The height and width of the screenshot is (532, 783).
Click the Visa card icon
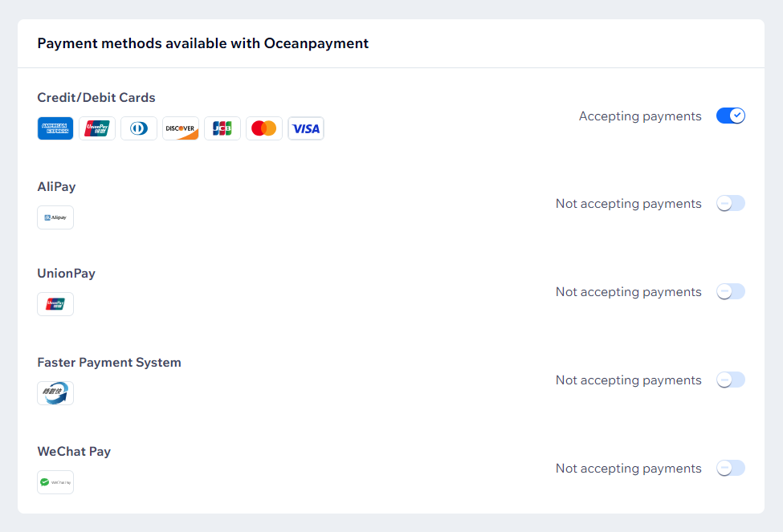tap(306, 128)
